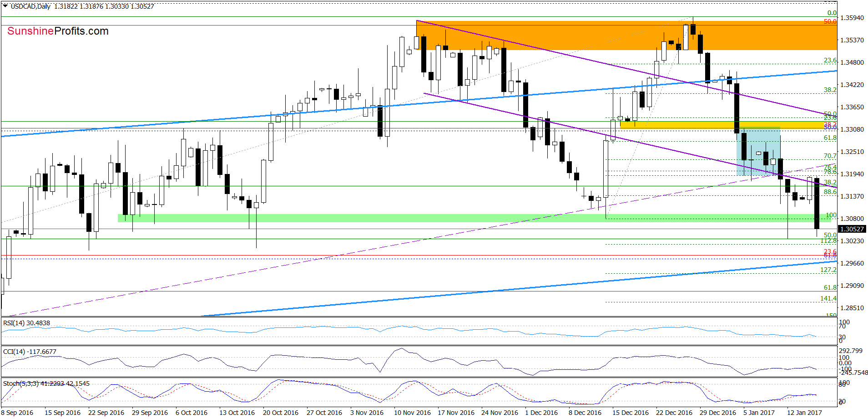This screenshot has width=868, height=419.
Task: Select the Stoch(5,3,3) indicator label
Action: click(x=46, y=383)
